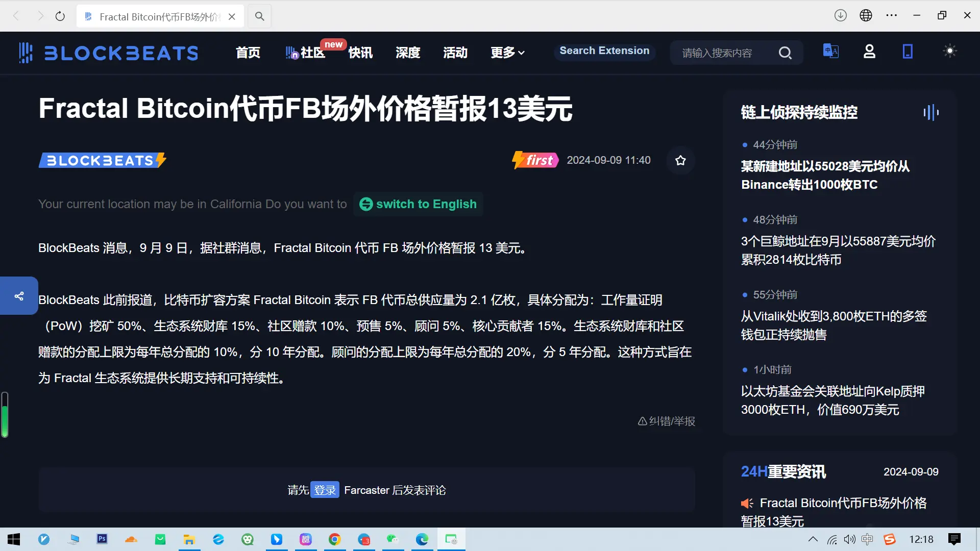Click green progress bar at left edge
Viewport: 980px width, 551px height.
coord(5,415)
